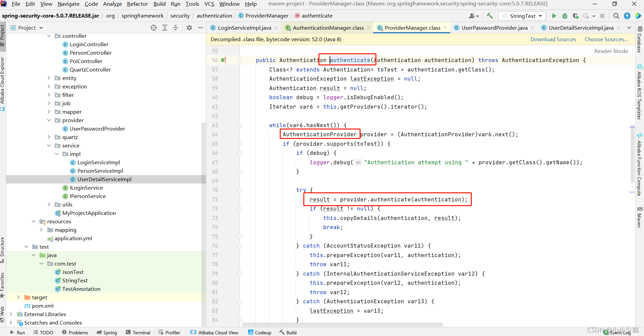Image resolution: width=644 pixels, height=336 pixels.
Task: Open the Favorites tool window
Action: click(x=2, y=285)
